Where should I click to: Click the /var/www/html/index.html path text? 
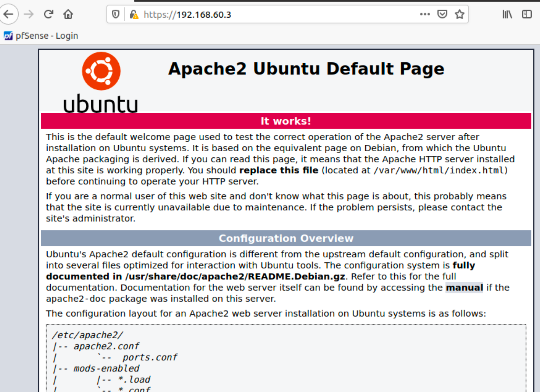click(x=439, y=170)
